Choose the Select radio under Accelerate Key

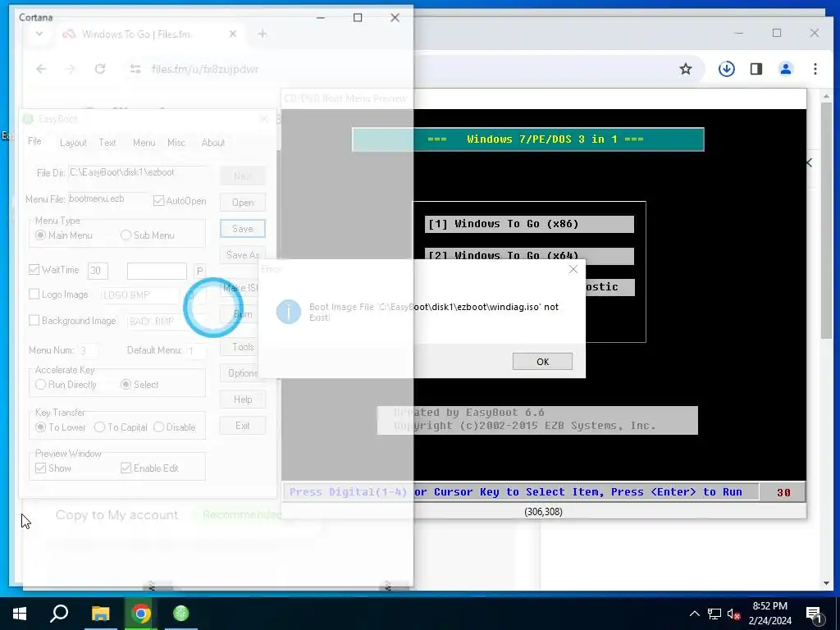point(126,384)
